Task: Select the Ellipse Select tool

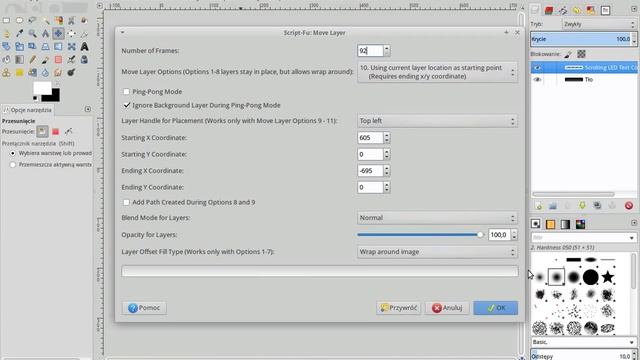Action: (x=19, y=20)
